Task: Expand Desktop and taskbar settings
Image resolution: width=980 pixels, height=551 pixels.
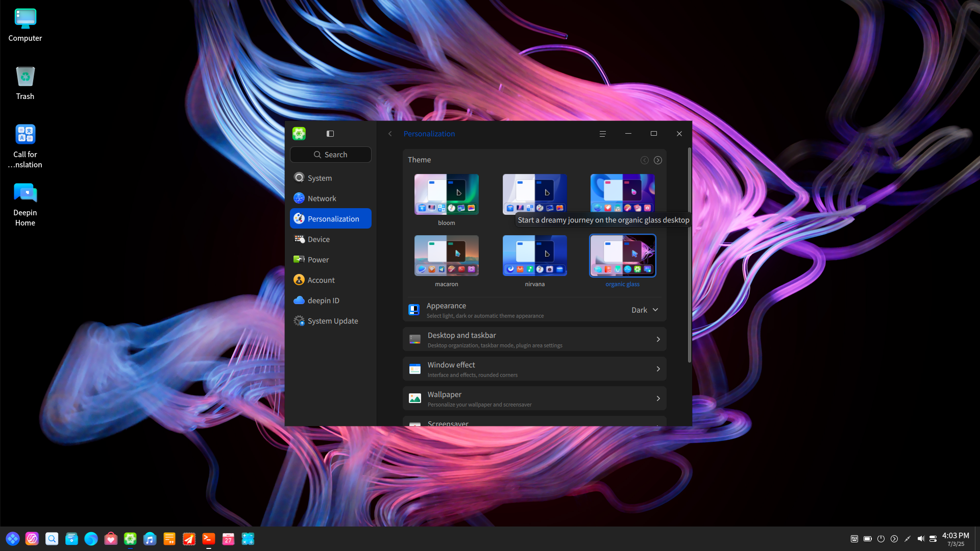Action: click(534, 339)
